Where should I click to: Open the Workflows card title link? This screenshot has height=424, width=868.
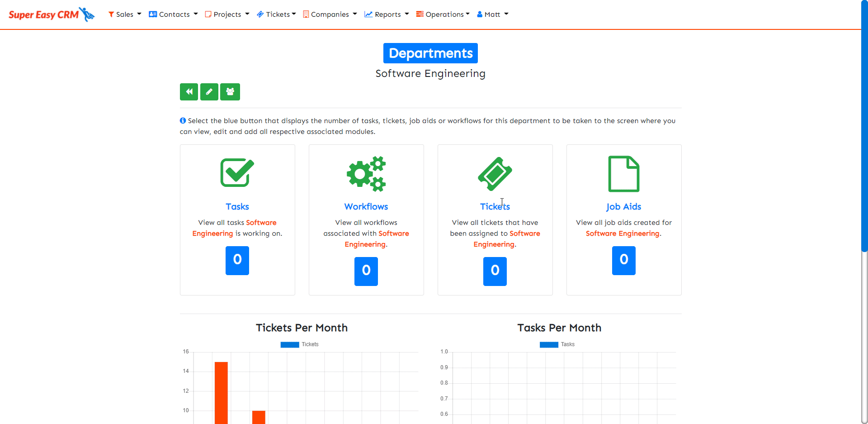point(366,207)
